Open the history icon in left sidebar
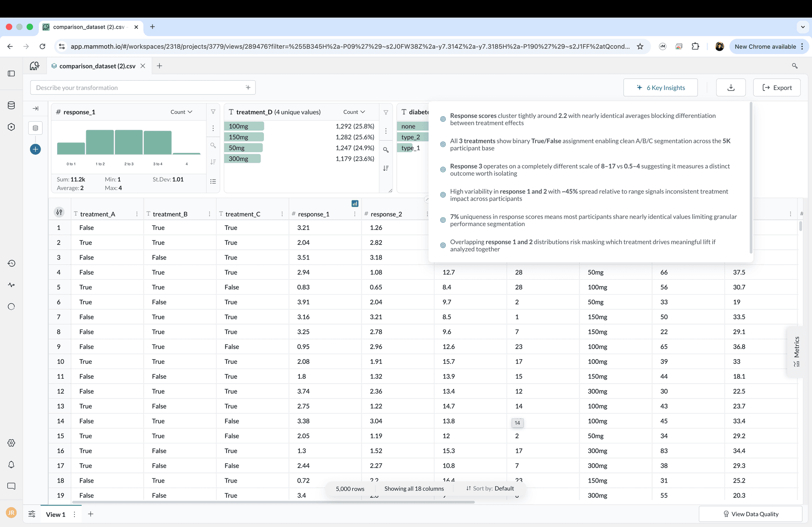This screenshot has height=527, width=812. pos(11,263)
